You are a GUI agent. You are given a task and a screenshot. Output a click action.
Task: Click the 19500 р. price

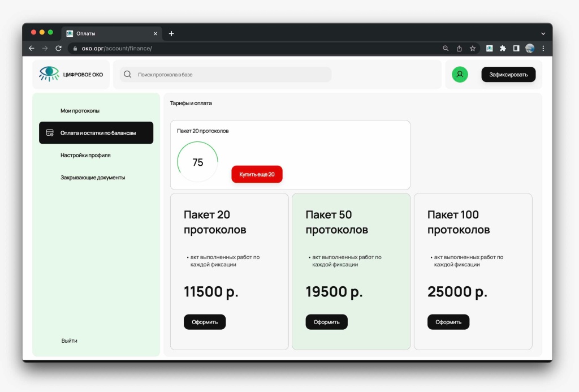(x=334, y=291)
